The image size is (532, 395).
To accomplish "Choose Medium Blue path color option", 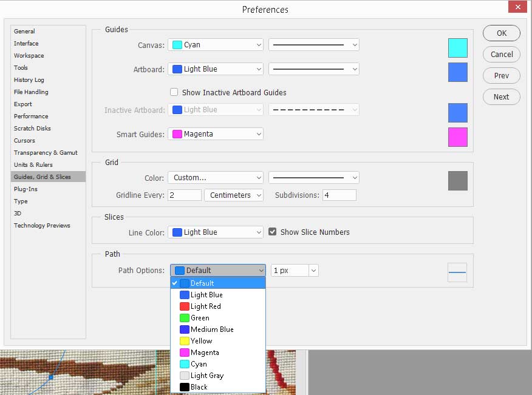I will pos(218,329).
